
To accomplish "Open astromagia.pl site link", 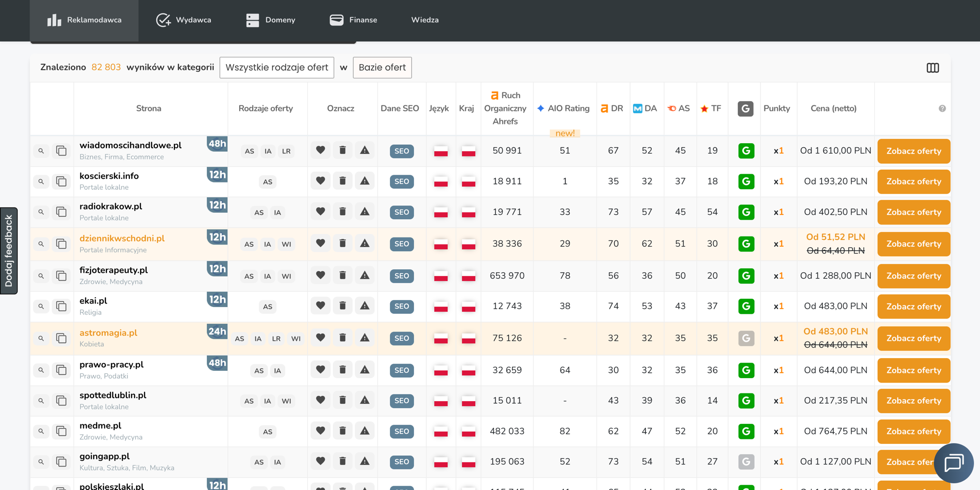I will pos(108,333).
